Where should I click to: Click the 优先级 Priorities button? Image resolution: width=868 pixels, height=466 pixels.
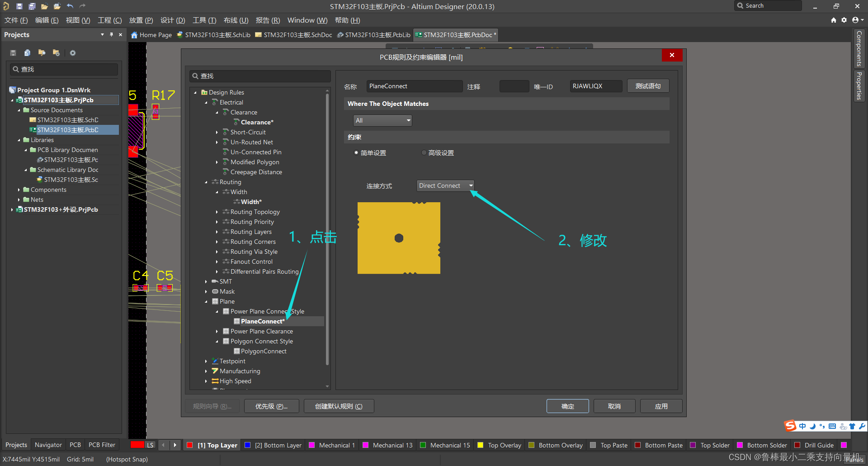click(x=272, y=406)
